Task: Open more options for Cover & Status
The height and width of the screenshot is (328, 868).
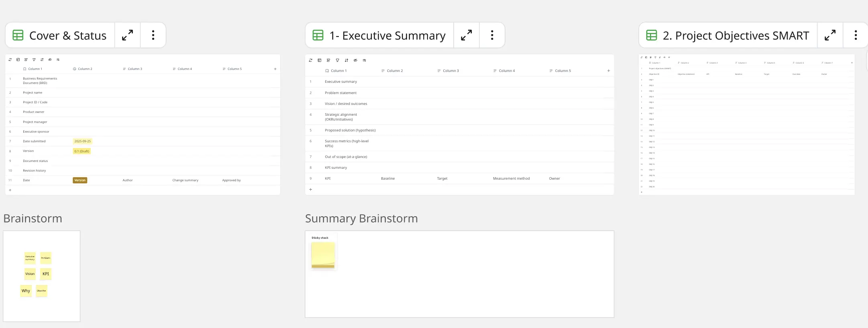Action: (153, 35)
